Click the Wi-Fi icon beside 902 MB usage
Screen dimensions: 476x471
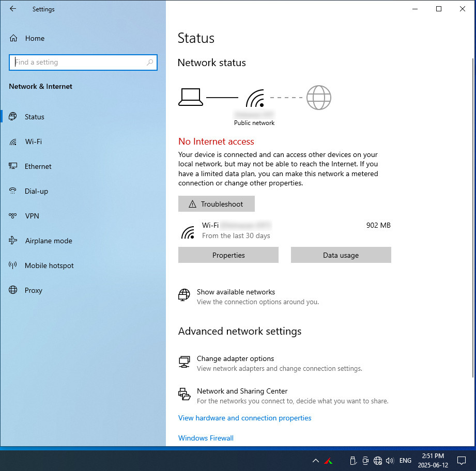click(x=188, y=232)
